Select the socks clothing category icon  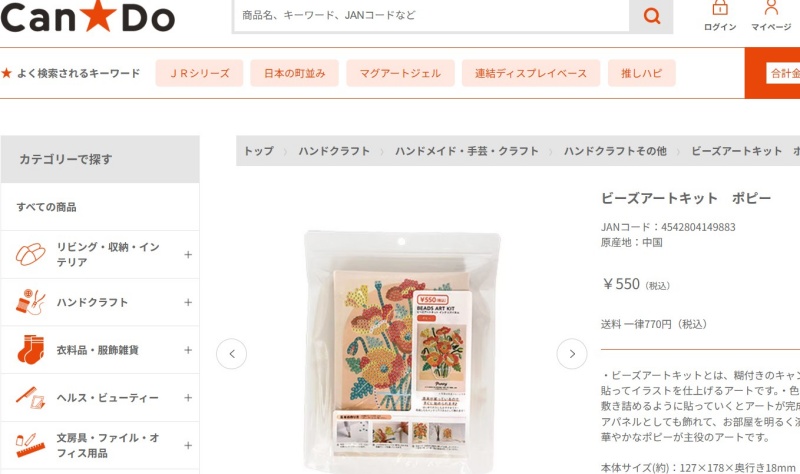(x=30, y=350)
